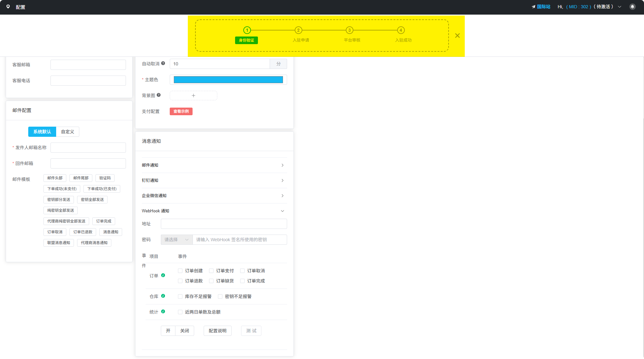644x359 pixels.
Task: Click the blue 主题色 color swatch
Action: pos(228,80)
